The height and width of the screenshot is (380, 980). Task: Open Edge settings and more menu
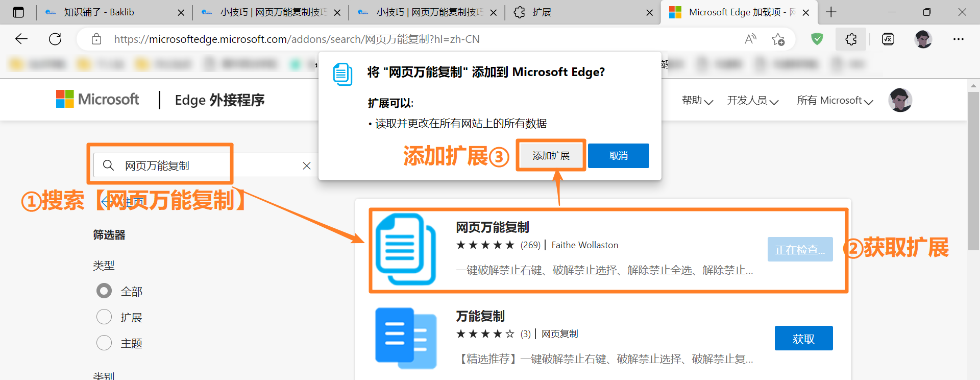[959, 39]
